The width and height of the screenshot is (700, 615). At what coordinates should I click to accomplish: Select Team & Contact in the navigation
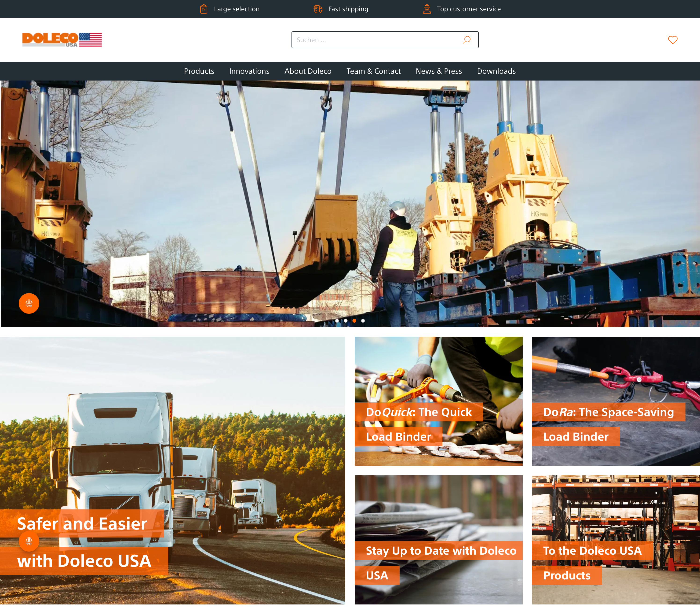click(x=373, y=71)
